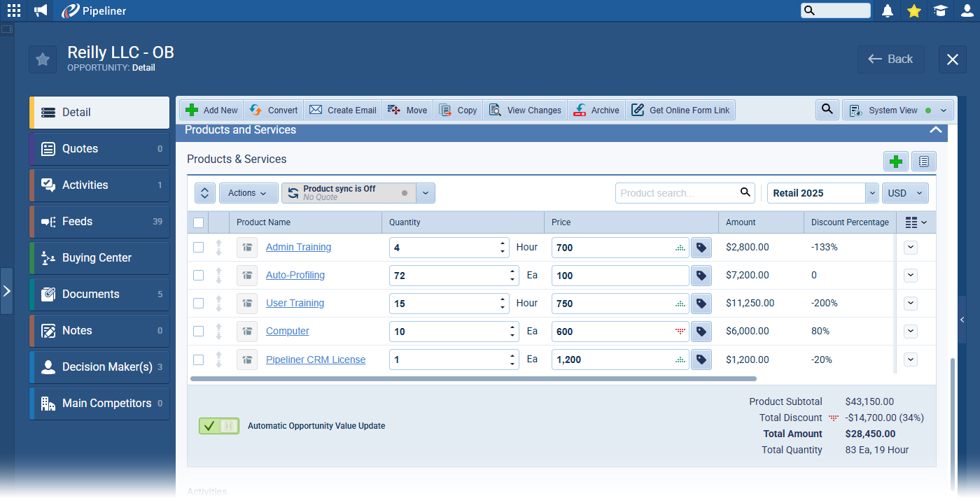This screenshot has width=980, height=498.
Task: Switch to the Quotes tab
Action: tap(99, 149)
